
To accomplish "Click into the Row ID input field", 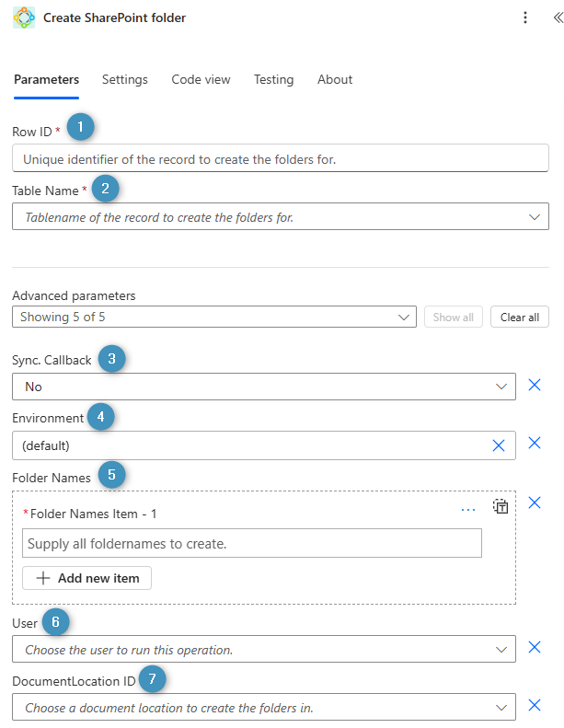I will coord(280,158).
